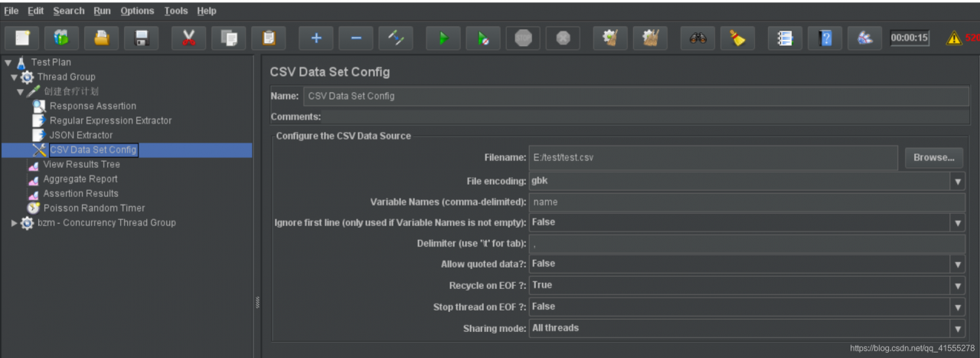Click the Save toolbar icon
The height and width of the screenshot is (358, 980).
tap(142, 38)
